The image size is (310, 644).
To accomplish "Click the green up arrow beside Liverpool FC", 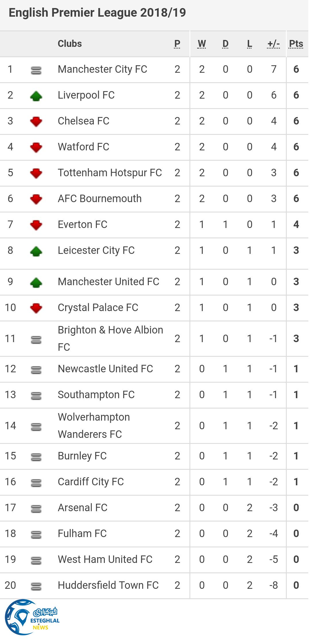I will (x=36, y=96).
